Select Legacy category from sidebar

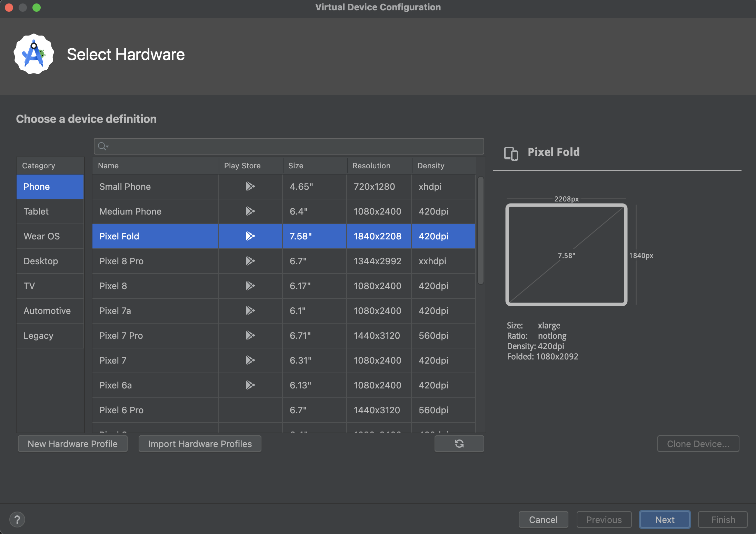pos(38,335)
